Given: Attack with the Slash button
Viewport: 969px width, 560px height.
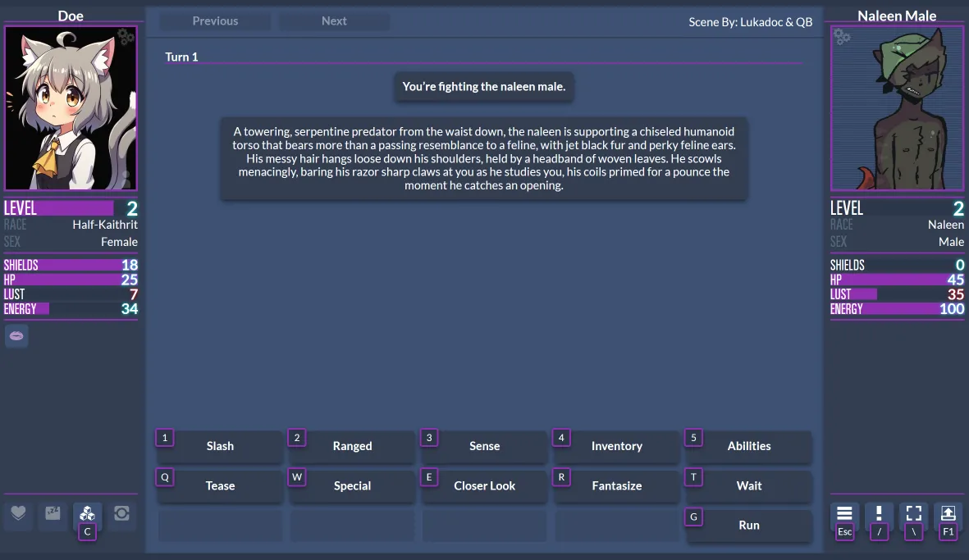Looking at the screenshot, I should pos(220,446).
